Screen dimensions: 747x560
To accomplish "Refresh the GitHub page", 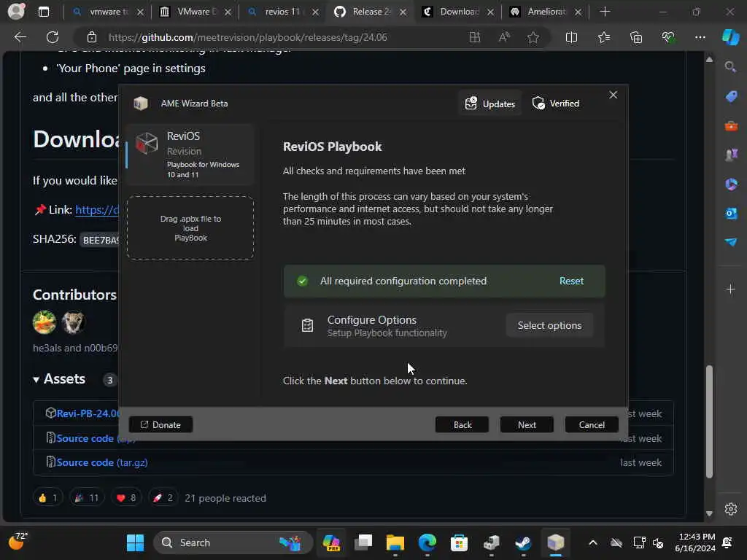I will [x=53, y=37].
